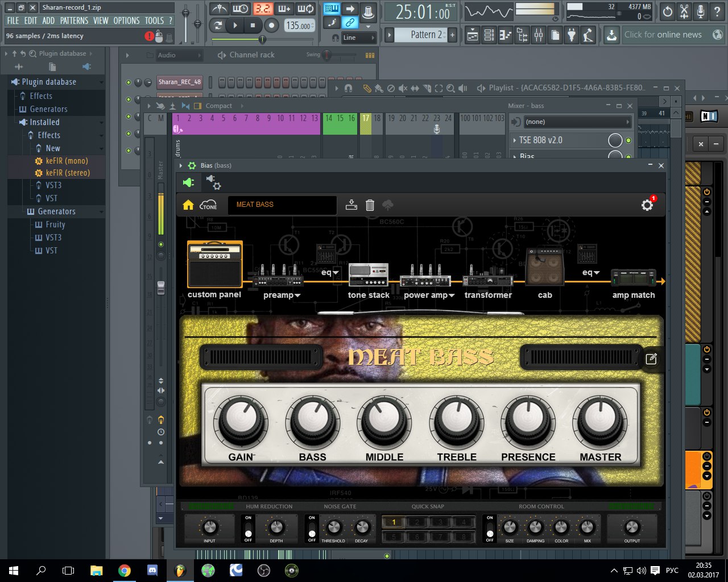Open the OPTIONS menu
This screenshot has width=728, height=582.
click(126, 20)
